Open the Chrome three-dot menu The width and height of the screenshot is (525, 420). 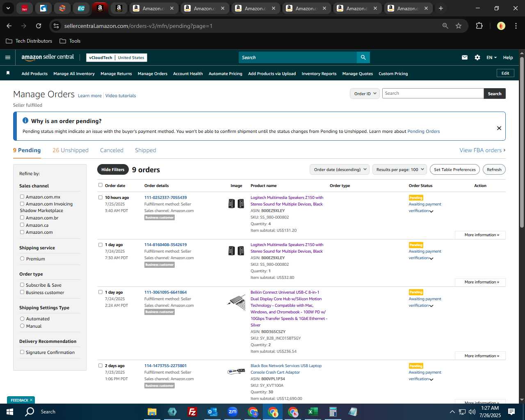pos(515,26)
